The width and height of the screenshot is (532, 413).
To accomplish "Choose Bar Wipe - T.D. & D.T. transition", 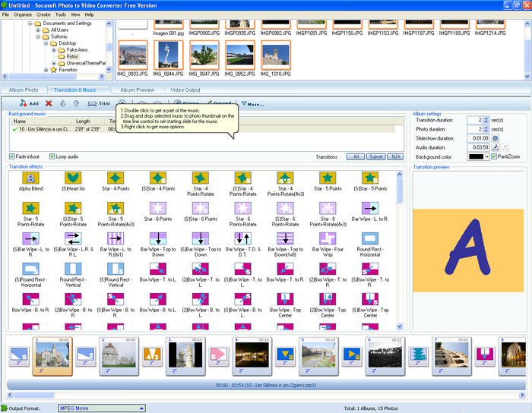I will [x=243, y=244].
